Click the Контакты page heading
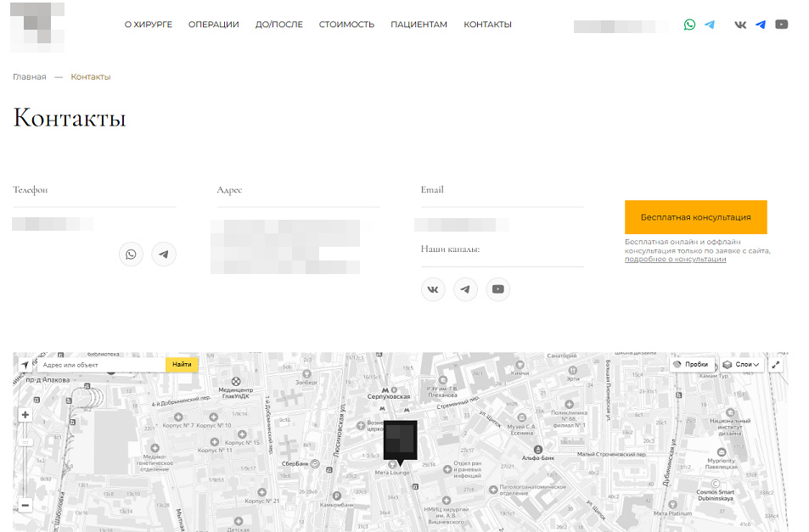Screen dimensions: 809x532 click(70, 118)
